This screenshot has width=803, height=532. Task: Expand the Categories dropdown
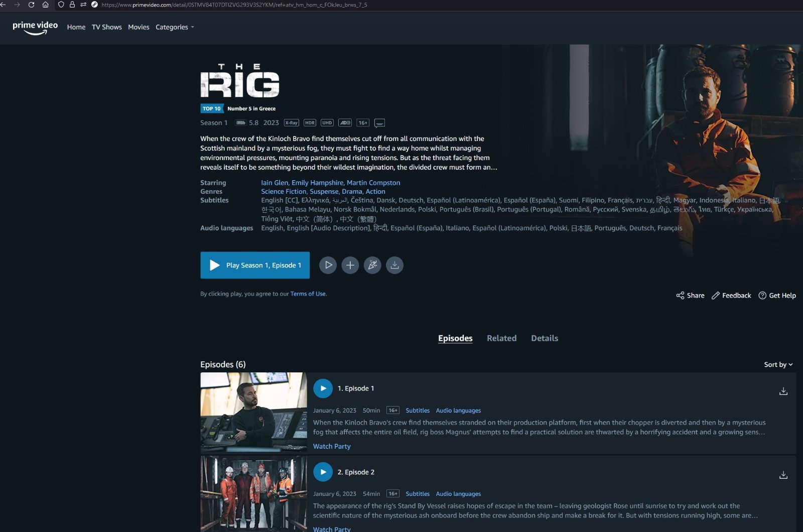175,27
